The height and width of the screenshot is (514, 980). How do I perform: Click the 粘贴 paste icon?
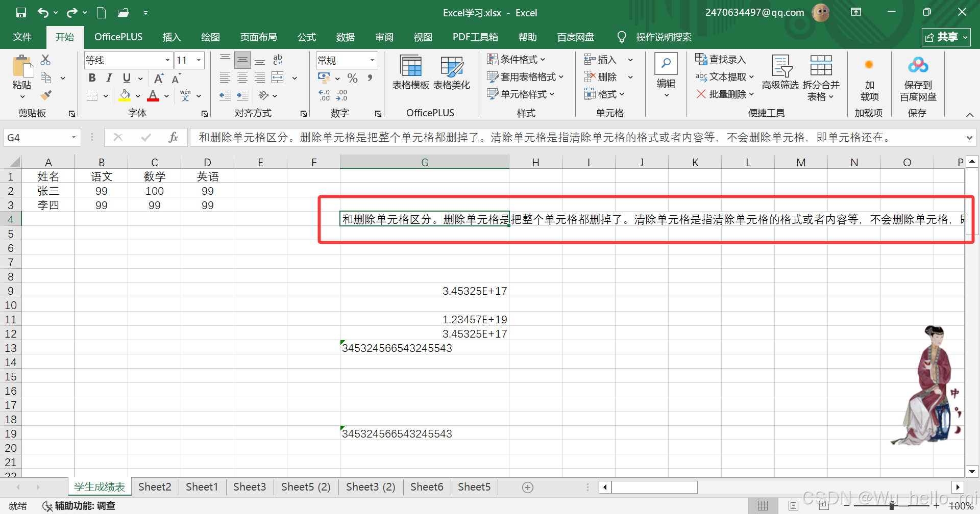tap(22, 67)
